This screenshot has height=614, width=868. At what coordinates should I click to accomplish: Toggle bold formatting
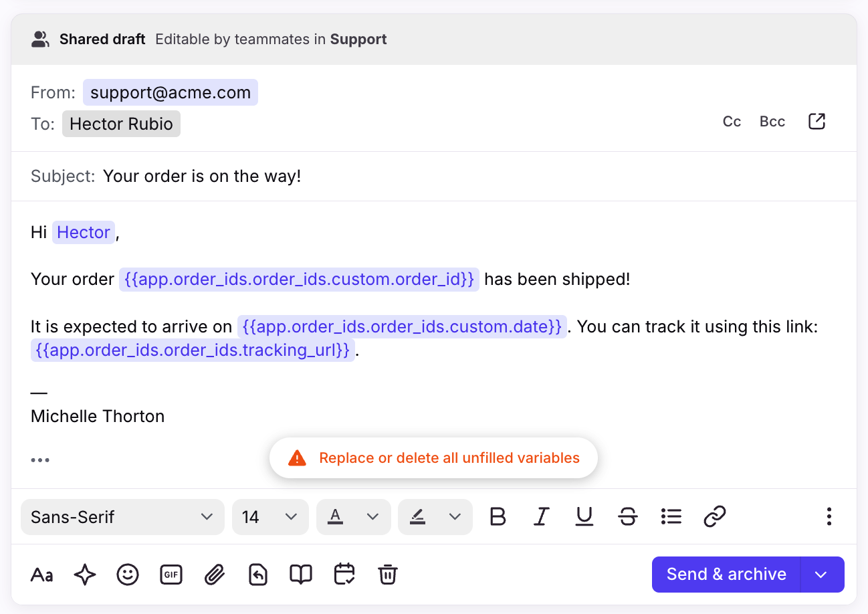(x=498, y=516)
